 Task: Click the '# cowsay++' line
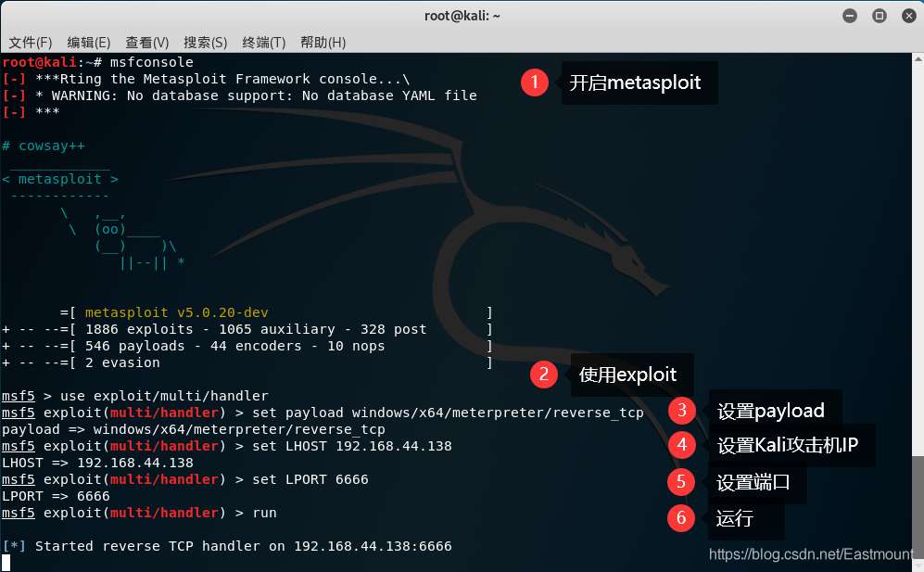[44, 146]
